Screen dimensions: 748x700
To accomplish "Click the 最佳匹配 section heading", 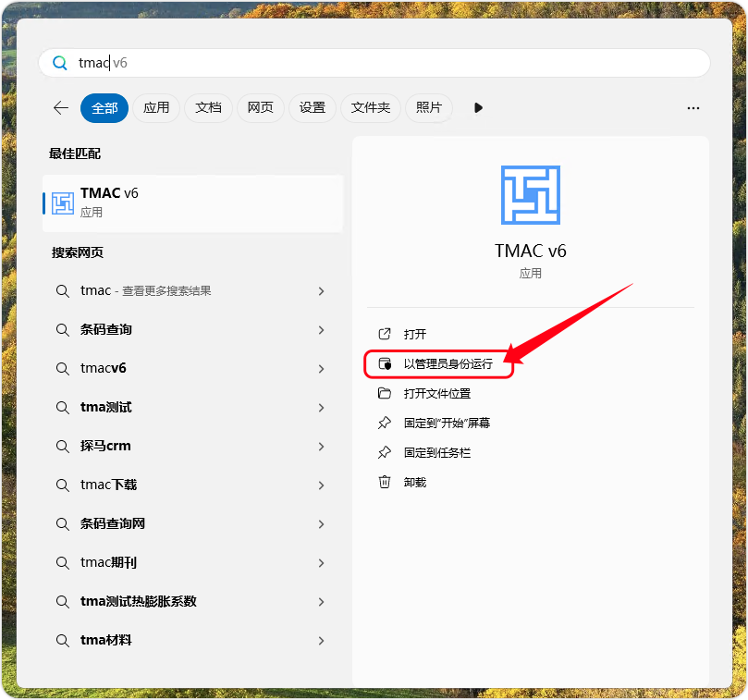I will [75, 154].
